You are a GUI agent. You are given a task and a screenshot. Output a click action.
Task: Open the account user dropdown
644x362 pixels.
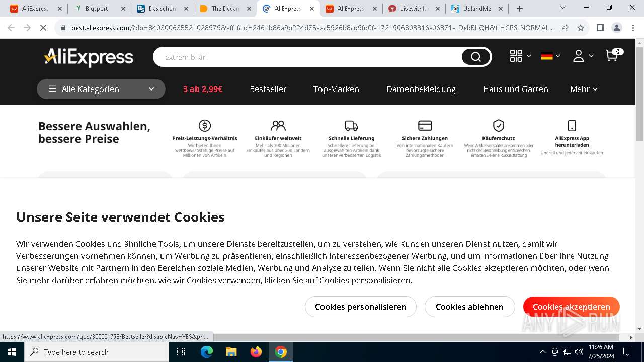click(x=583, y=56)
